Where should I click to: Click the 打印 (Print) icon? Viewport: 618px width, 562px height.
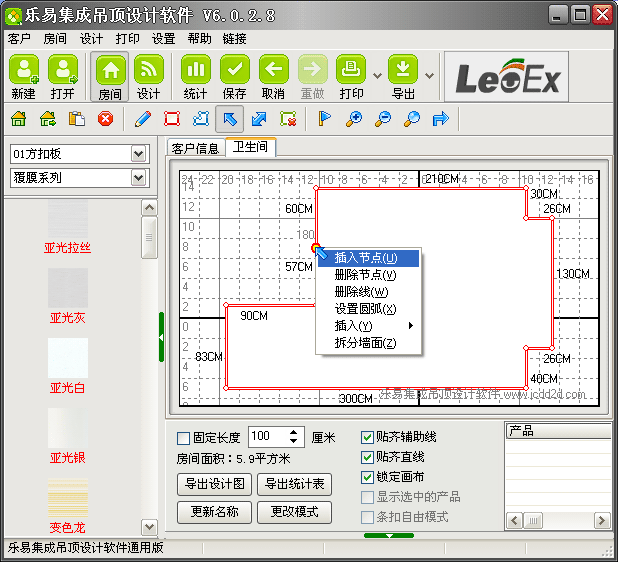(x=351, y=70)
